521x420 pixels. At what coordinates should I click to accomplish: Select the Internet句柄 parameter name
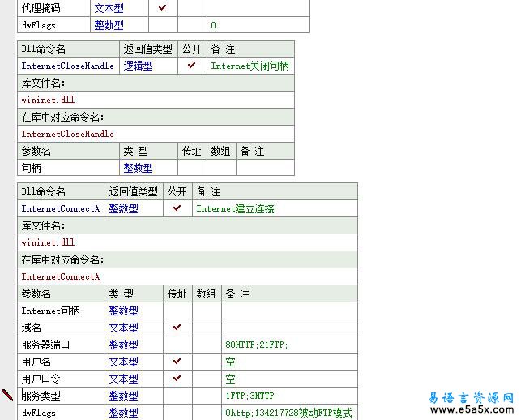pos(51,311)
